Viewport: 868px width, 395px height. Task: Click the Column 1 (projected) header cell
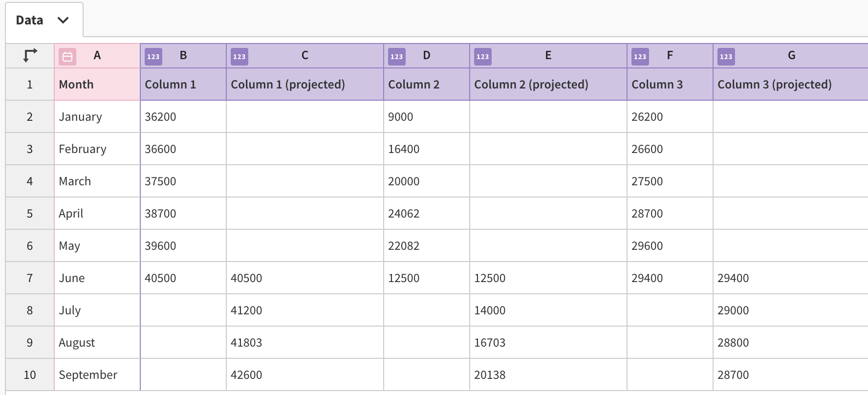pos(305,85)
